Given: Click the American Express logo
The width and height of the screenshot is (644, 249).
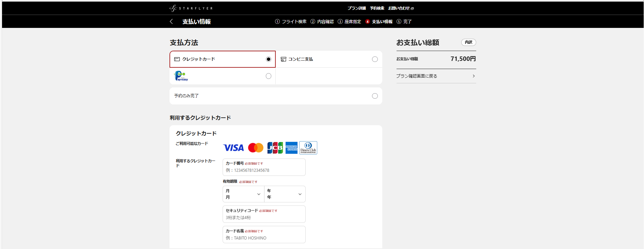Looking at the screenshot, I should tap(291, 148).
